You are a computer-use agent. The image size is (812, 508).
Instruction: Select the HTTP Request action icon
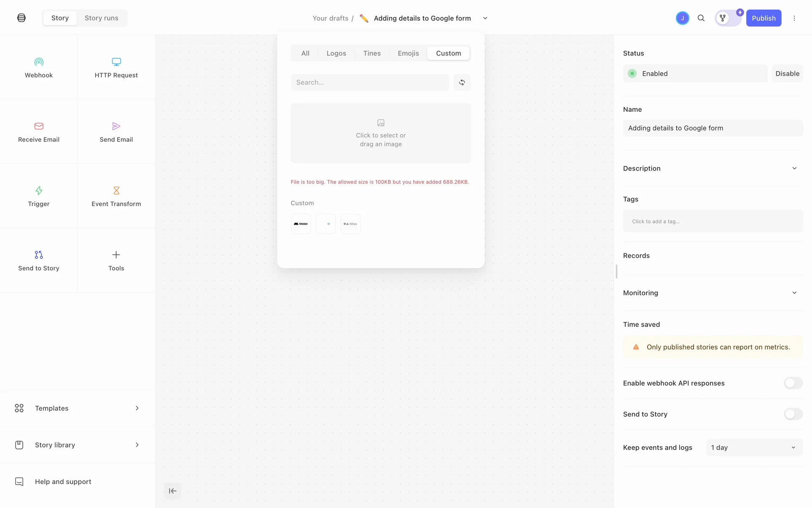click(x=116, y=62)
